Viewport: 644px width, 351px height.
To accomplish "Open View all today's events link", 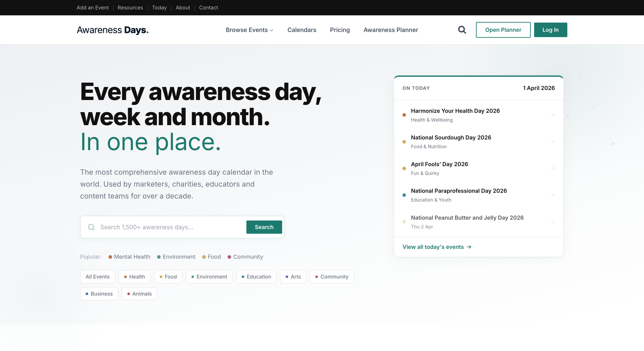I will 437,247.
